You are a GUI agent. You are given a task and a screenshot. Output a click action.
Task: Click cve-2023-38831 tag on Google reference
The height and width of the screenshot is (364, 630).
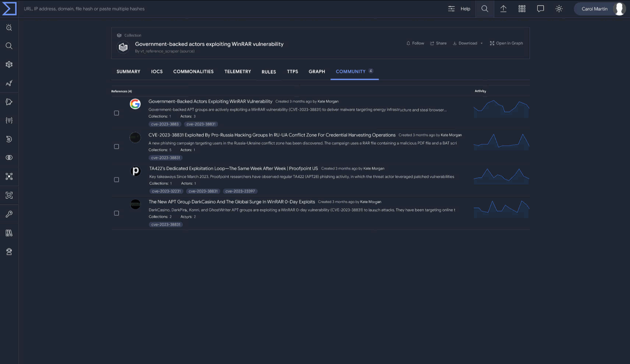[x=201, y=124]
